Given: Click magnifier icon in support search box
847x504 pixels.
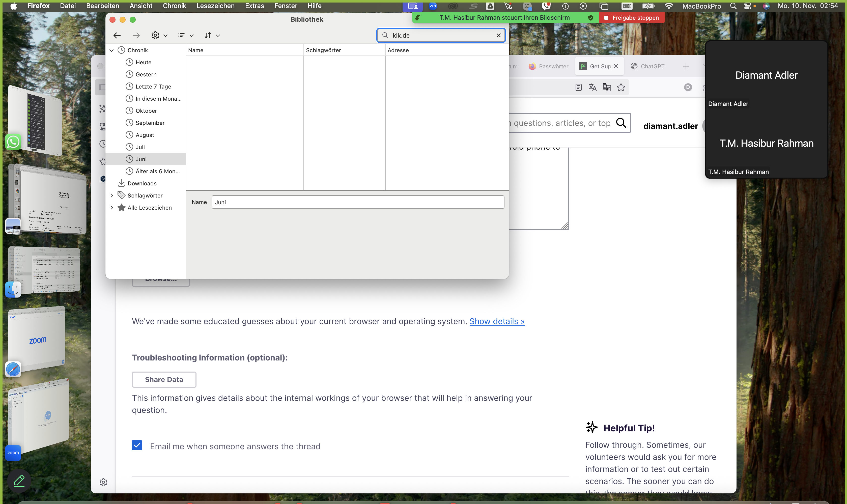Looking at the screenshot, I should [x=621, y=123].
